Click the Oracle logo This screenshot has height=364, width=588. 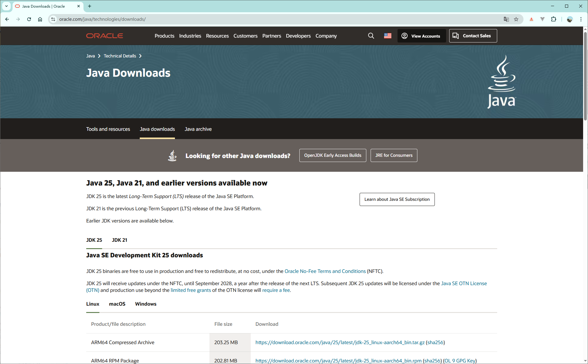pos(104,36)
